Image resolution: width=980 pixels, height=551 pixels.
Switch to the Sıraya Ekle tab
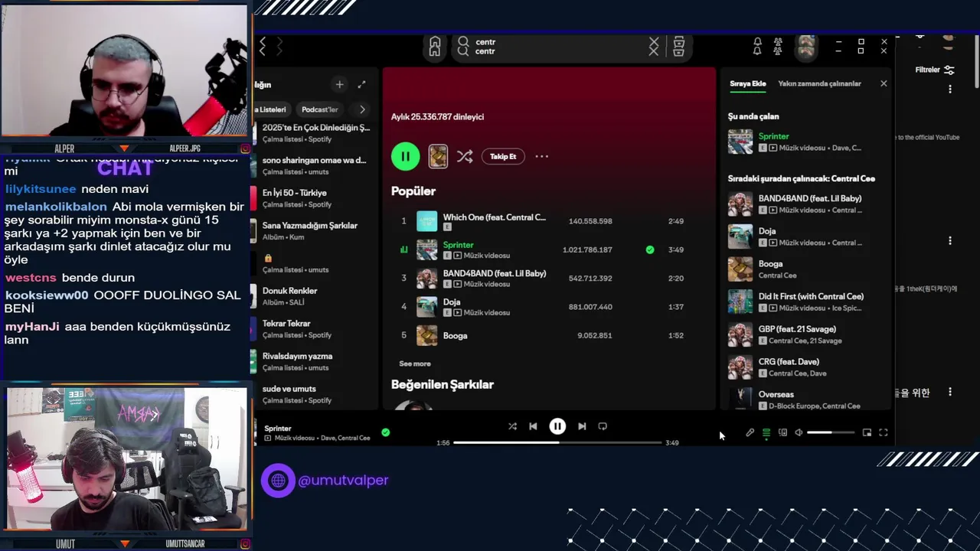pos(748,83)
